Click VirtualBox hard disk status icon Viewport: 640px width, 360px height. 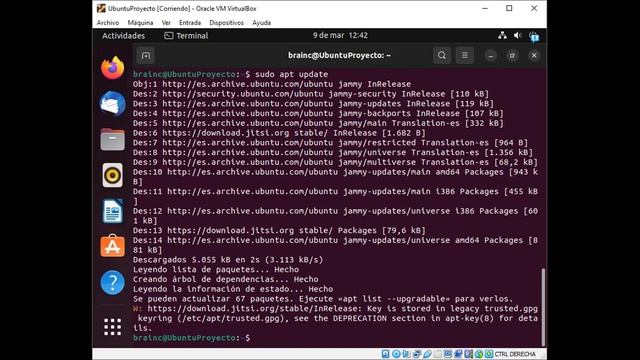(x=385, y=354)
